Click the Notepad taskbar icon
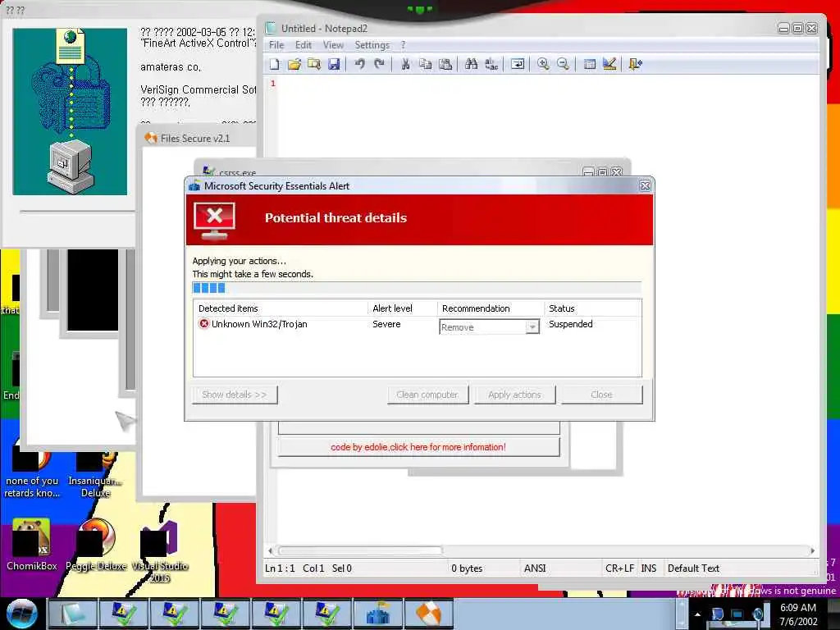 click(x=73, y=614)
